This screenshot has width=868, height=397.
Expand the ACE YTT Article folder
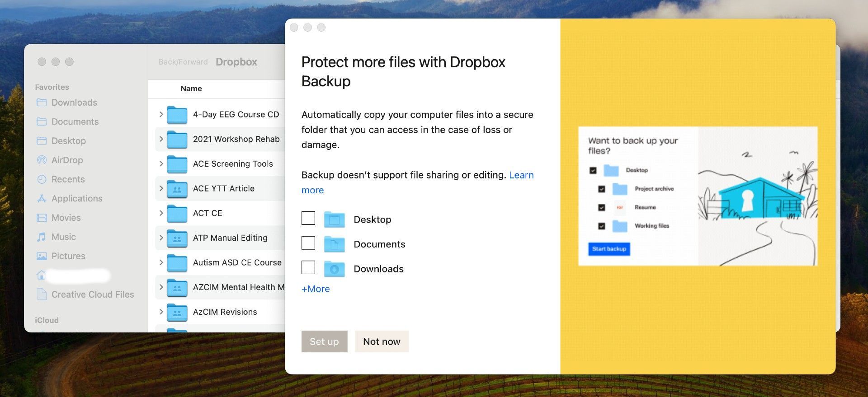pos(161,188)
